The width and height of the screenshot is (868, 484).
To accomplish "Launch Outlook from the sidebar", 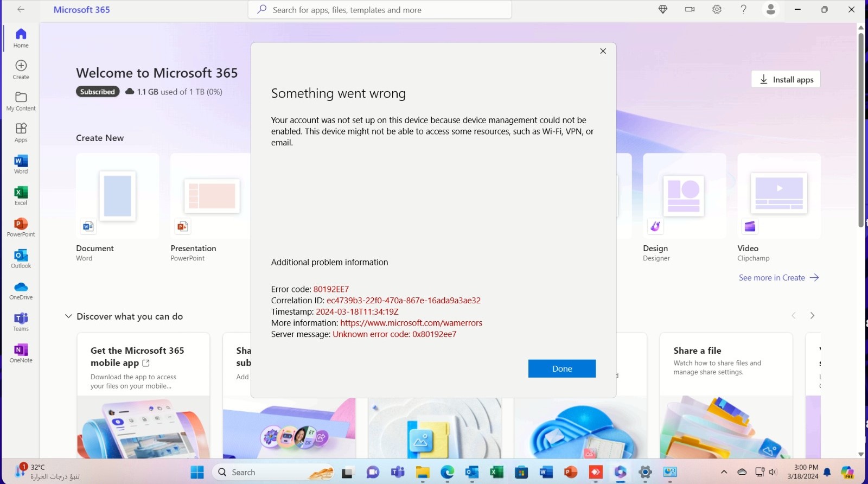I will [x=21, y=258].
